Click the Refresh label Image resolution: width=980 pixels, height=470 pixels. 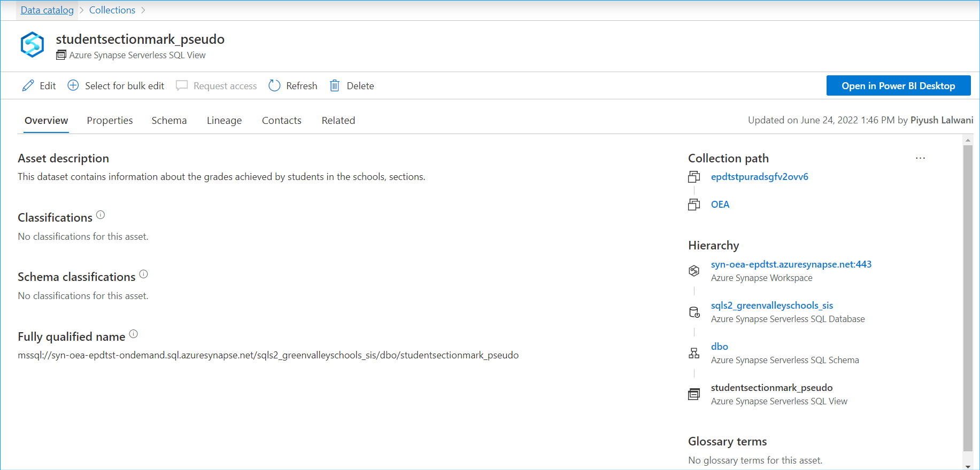pyautogui.click(x=302, y=86)
